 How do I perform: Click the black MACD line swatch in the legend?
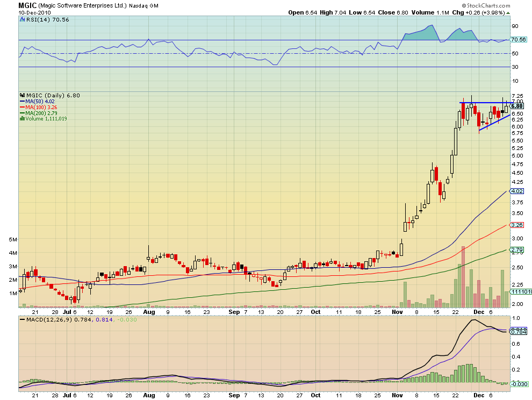pyautogui.click(x=23, y=319)
